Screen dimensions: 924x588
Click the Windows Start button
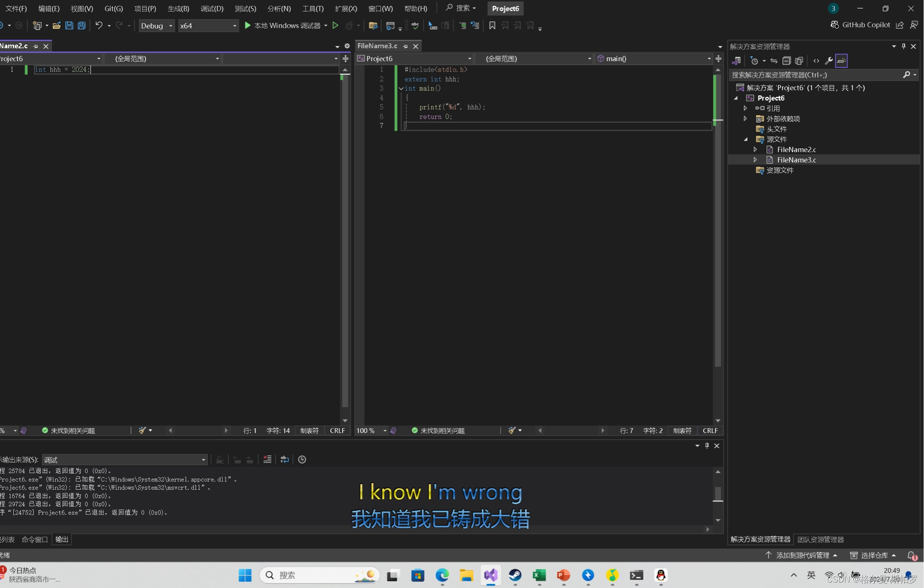pos(245,575)
